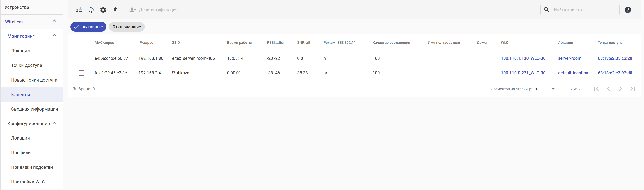Toggle the select-all clients checkbox

pyautogui.click(x=81, y=43)
